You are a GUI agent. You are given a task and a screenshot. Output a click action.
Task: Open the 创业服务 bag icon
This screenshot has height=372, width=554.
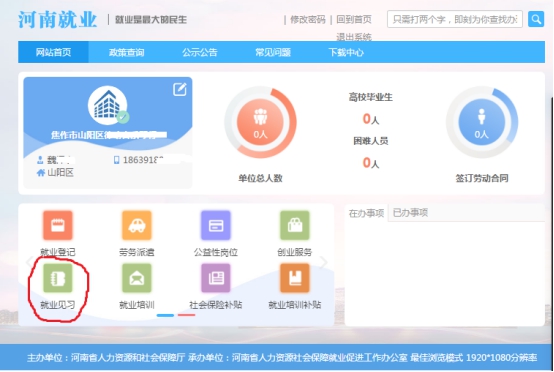pyautogui.click(x=295, y=225)
